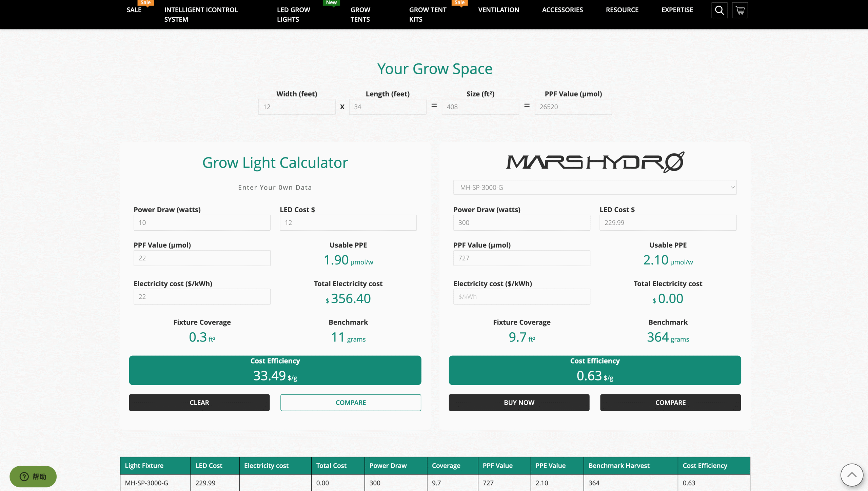This screenshot has width=868, height=491.
Task: Open the LED GROW LIGHTS menu
Action: coord(293,15)
